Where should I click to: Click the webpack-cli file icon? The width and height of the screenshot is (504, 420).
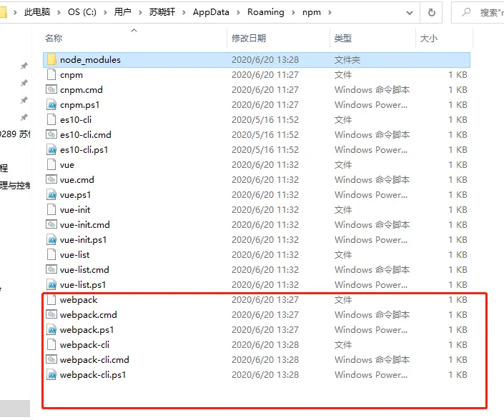click(51, 344)
